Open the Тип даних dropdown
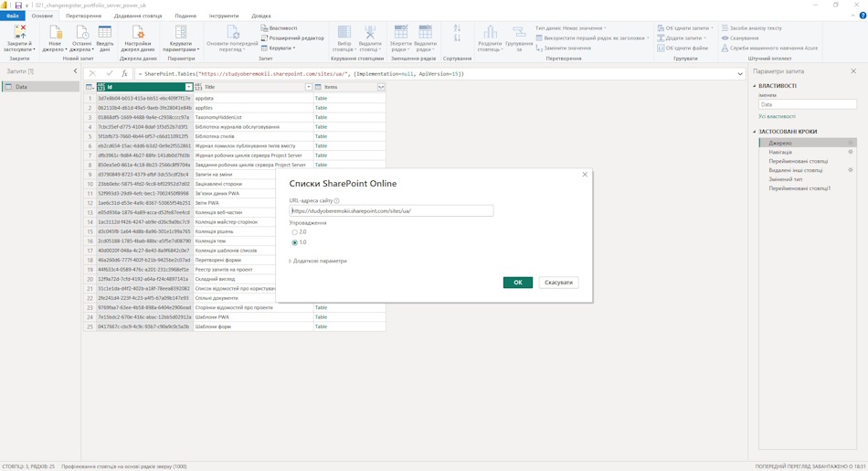 click(571, 27)
